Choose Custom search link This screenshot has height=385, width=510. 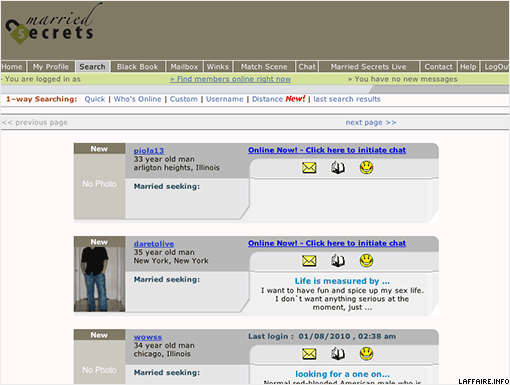click(184, 99)
